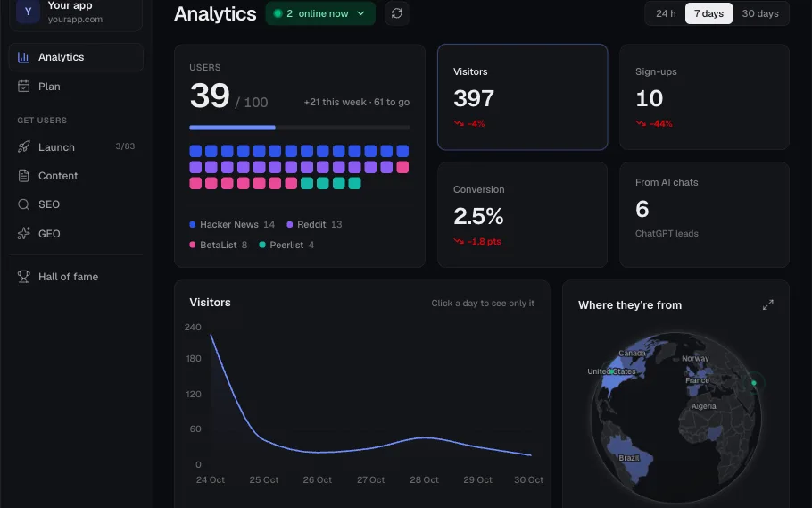This screenshot has width=812, height=508.
Task: Go to Launch section
Action: click(76, 146)
